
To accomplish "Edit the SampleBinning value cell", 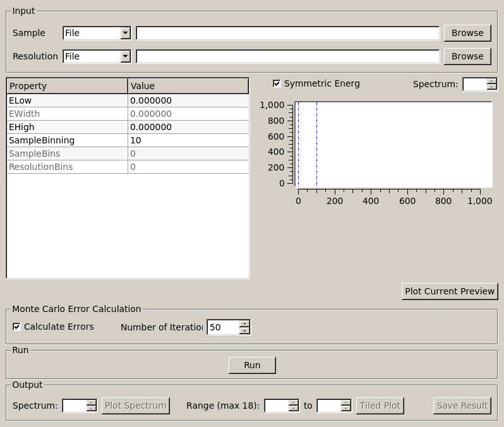I will (188, 140).
